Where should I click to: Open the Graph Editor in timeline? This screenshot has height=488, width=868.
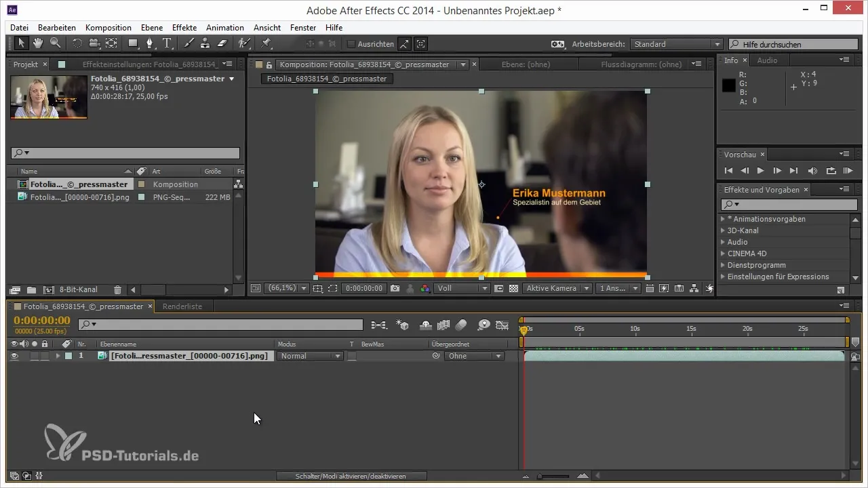(x=502, y=325)
